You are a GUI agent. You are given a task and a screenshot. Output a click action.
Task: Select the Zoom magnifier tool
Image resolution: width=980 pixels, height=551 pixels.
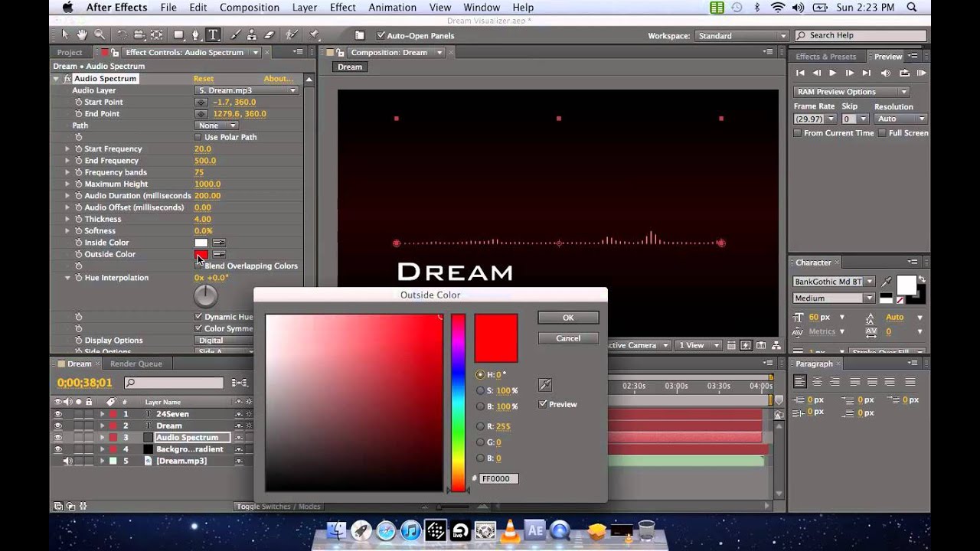(100, 35)
